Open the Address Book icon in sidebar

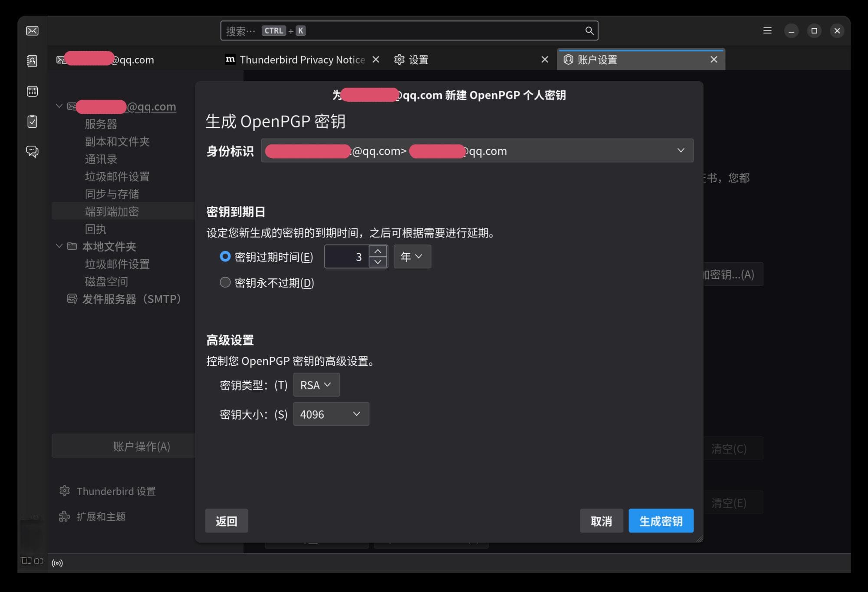[32, 61]
